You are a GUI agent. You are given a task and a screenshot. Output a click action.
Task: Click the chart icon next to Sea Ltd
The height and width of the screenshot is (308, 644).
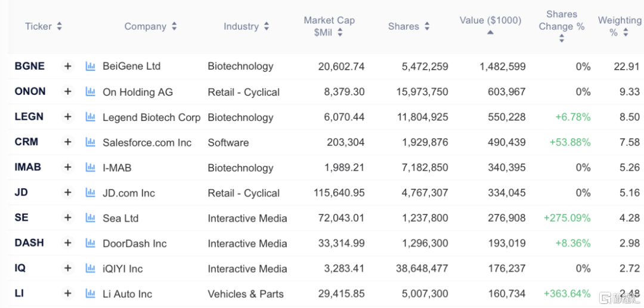coord(91,218)
